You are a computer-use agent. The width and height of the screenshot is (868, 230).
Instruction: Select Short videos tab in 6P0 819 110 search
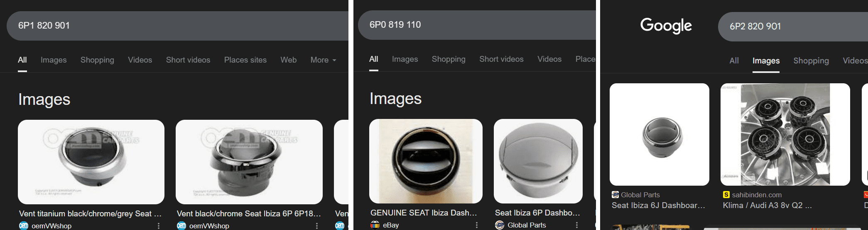[501, 59]
